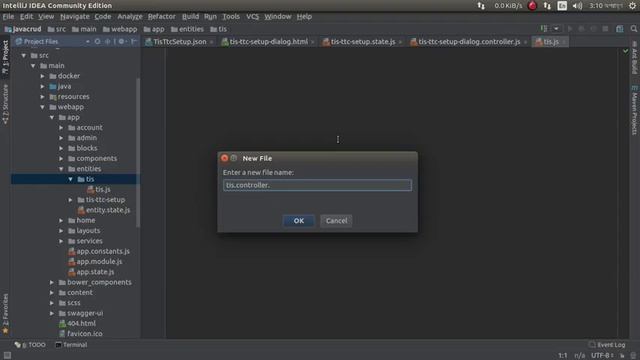Open the Project tool window stripe
640x360 pixels.
point(5,58)
